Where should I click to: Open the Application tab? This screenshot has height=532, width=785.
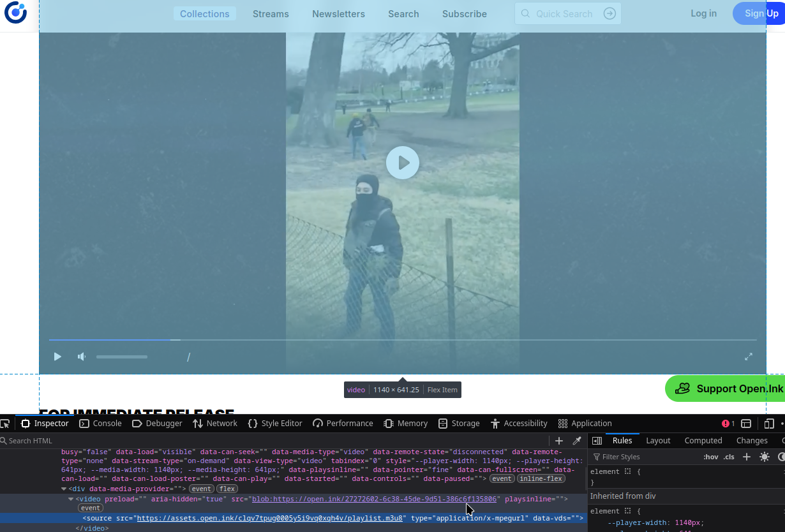[585, 424]
